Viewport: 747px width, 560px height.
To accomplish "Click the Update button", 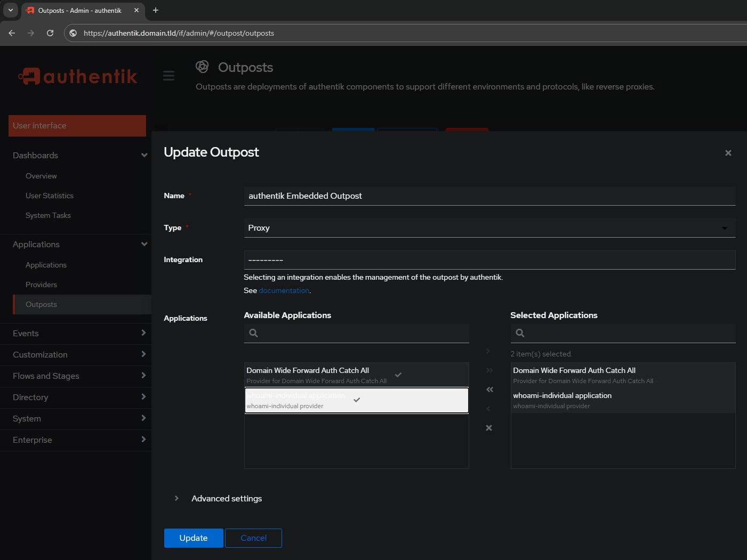I will pos(194,538).
